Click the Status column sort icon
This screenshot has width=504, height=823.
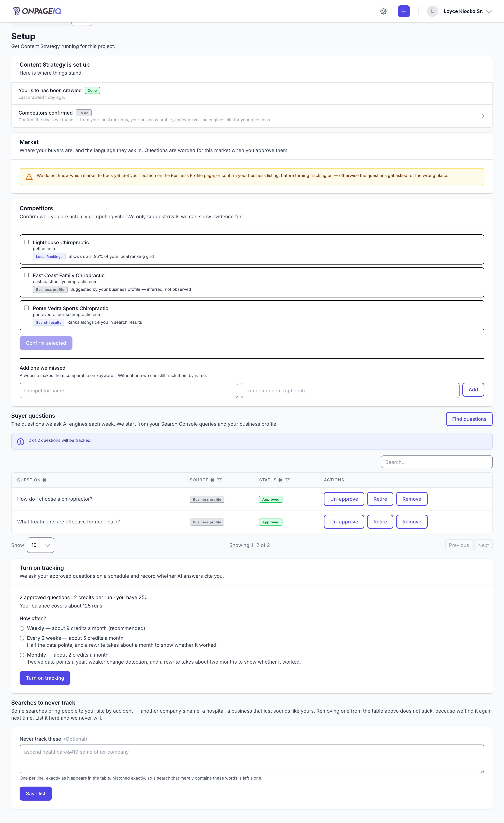(x=280, y=480)
